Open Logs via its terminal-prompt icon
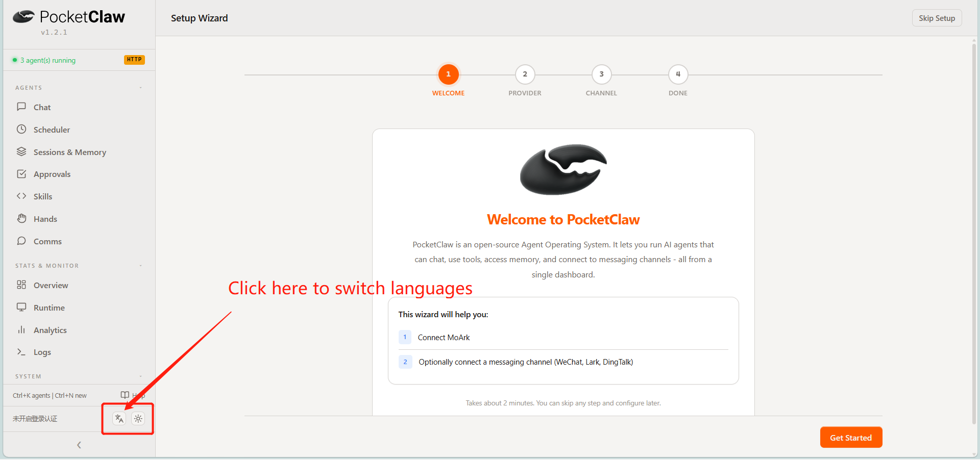The width and height of the screenshot is (980, 460). pyautogui.click(x=21, y=352)
